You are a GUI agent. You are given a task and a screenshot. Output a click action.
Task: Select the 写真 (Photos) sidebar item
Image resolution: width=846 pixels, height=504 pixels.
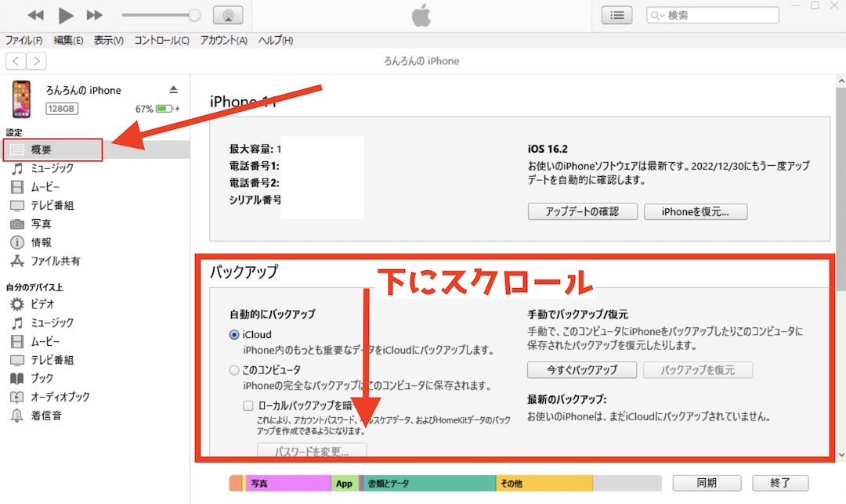[52, 224]
